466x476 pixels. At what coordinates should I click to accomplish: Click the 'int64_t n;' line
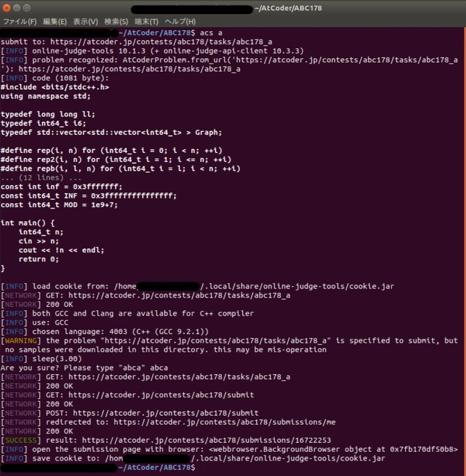41,232
